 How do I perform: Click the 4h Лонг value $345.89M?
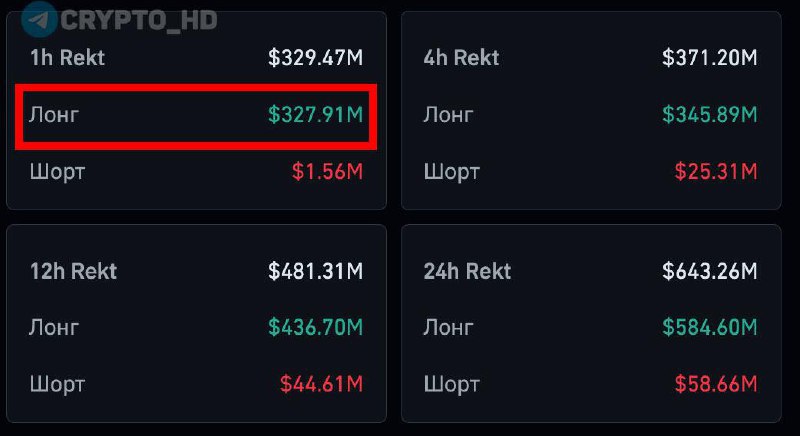(x=709, y=115)
